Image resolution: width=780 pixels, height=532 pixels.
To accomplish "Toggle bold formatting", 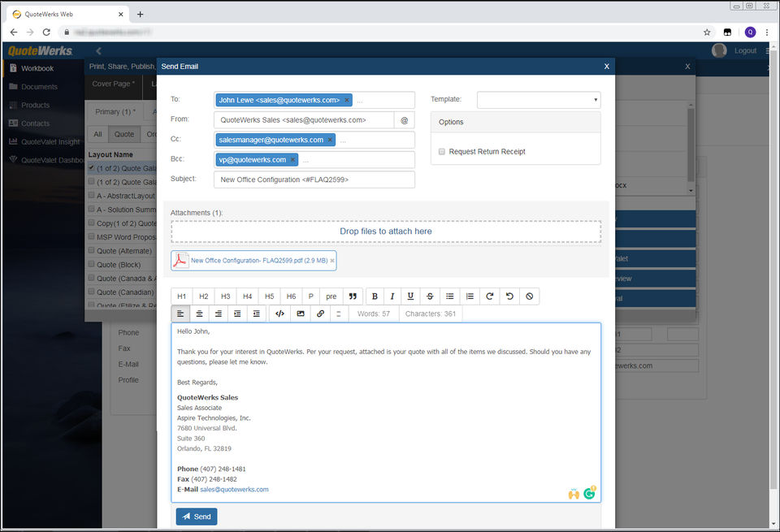I will [x=375, y=296].
